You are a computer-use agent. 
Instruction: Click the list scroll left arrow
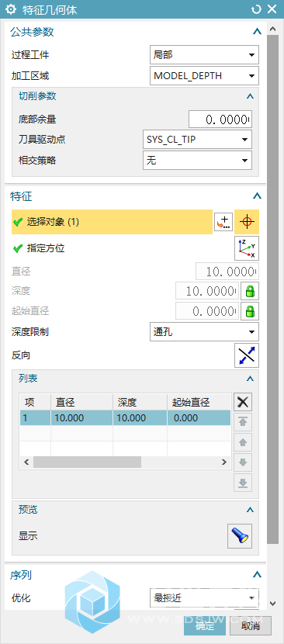coord(26,462)
